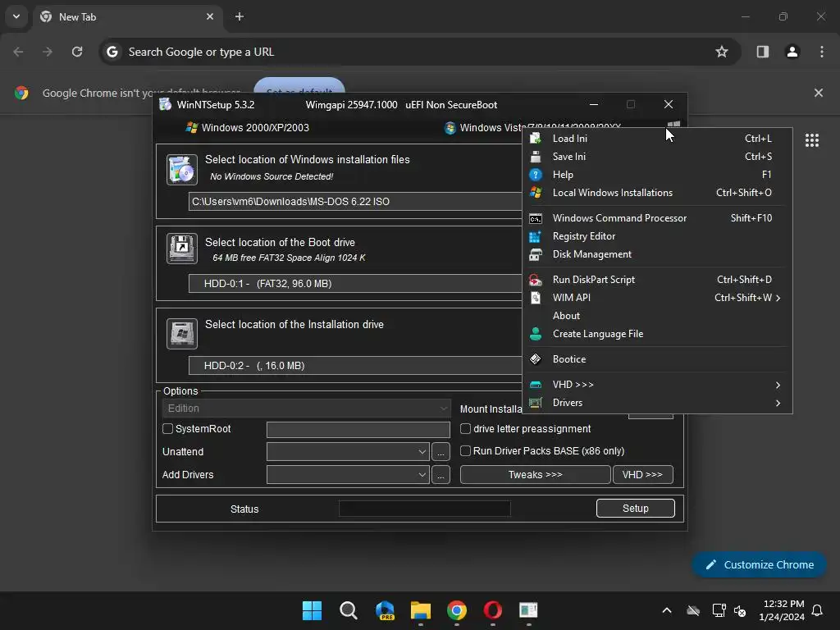Screen dimensions: 840x630
Task: Choose About from the menu
Action: point(657,316)
